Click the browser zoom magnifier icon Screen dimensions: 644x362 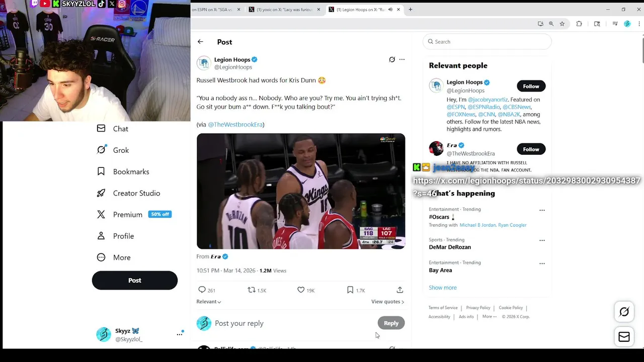[x=551, y=24]
